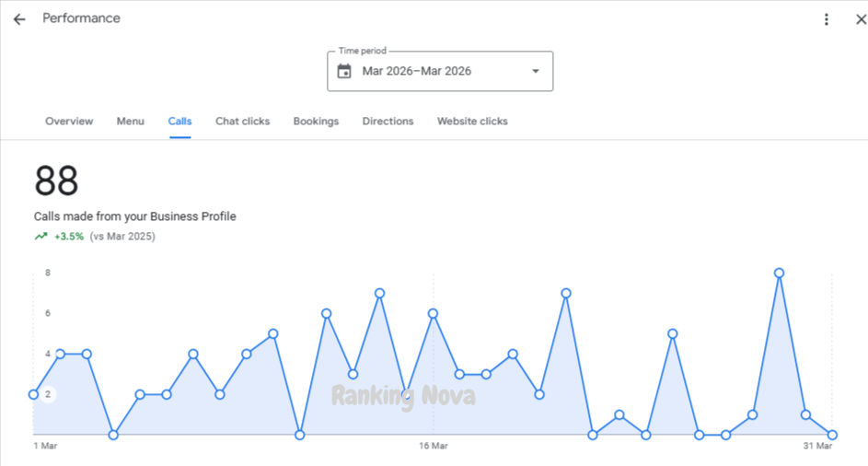Go to the Chat clicks tab
Image resolution: width=868 pixels, height=466 pixels.
pos(242,122)
